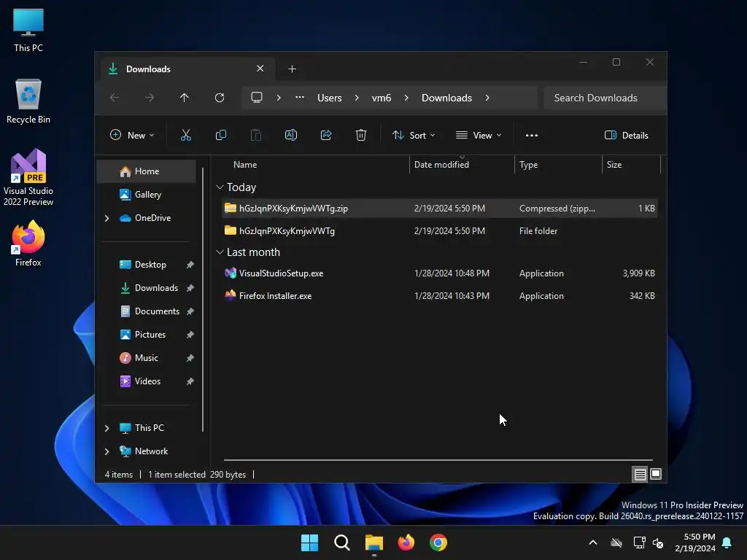Expand Network in navigation pane

pyautogui.click(x=107, y=451)
